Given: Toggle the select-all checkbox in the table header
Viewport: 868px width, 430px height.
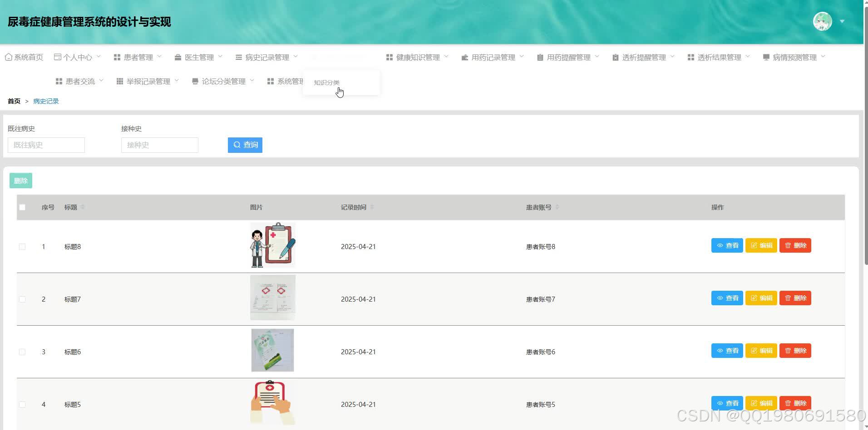Looking at the screenshot, I should click(22, 207).
